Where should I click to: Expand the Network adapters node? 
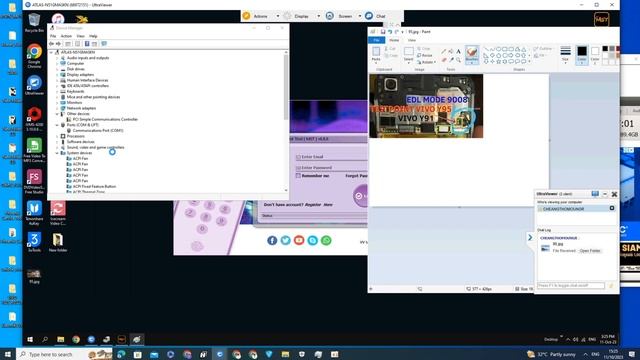pos(57,108)
